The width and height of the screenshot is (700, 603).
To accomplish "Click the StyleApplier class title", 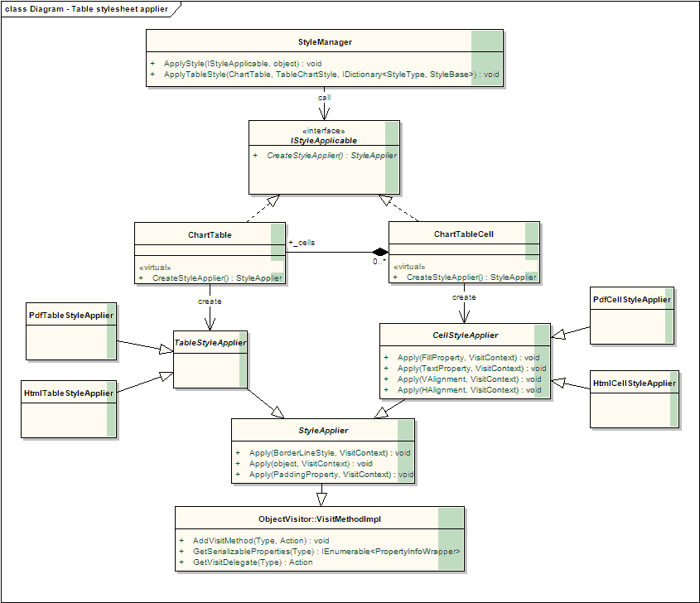I will pyautogui.click(x=322, y=431).
